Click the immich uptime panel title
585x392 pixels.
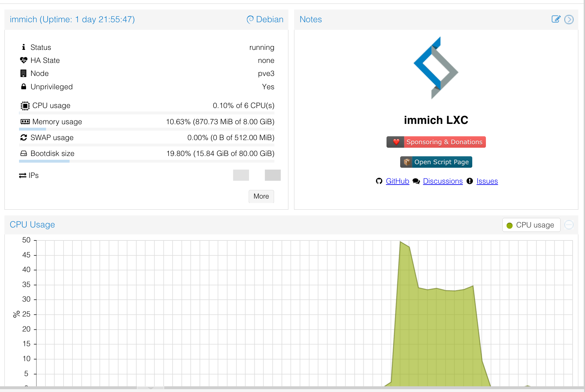click(x=72, y=19)
